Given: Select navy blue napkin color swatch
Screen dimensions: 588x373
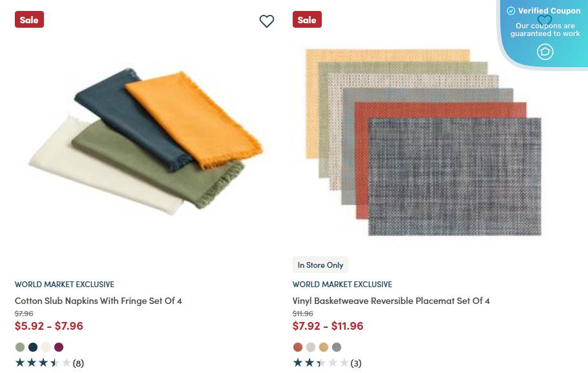Looking at the screenshot, I should click(x=33, y=347).
